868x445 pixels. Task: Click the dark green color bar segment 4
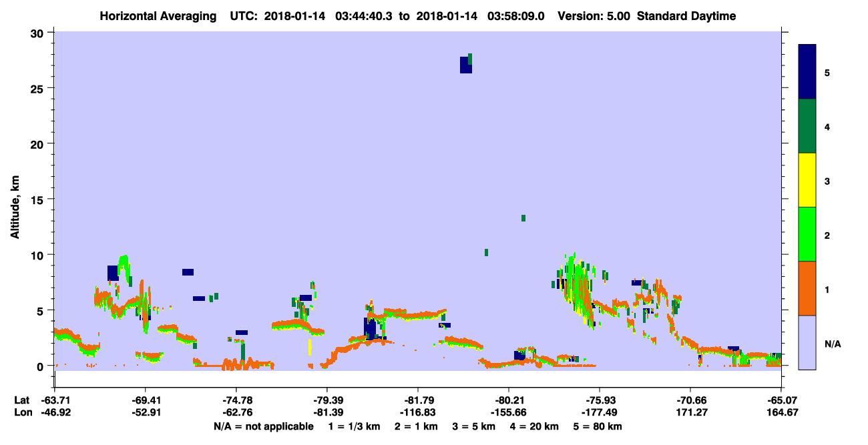click(x=807, y=126)
